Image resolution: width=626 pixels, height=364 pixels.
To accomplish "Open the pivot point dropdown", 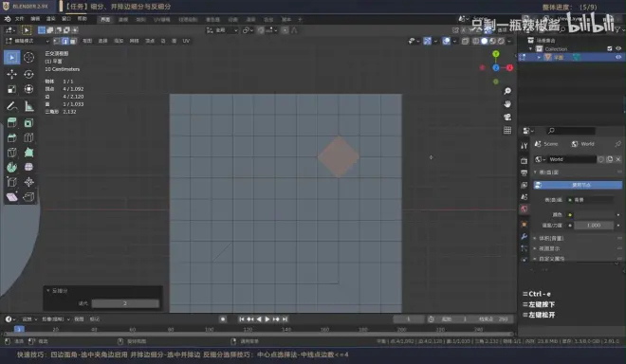I will pyautogui.click(x=248, y=30).
